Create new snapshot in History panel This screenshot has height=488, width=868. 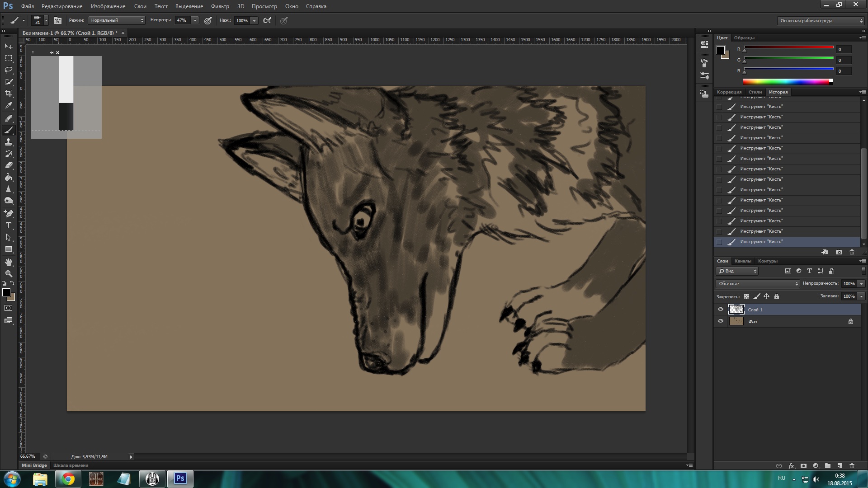coord(839,252)
